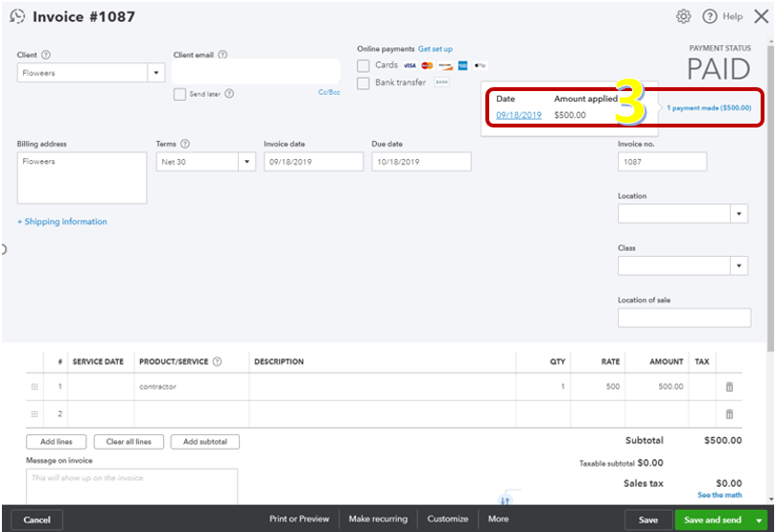The height and width of the screenshot is (532, 776).
Task: Click Add lines button
Action: (56, 442)
